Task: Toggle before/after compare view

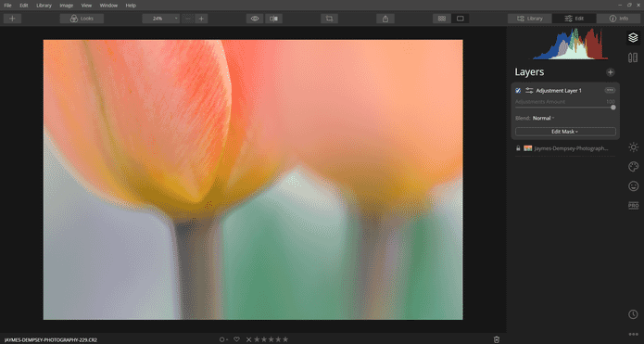Action: (x=273, y=19)
